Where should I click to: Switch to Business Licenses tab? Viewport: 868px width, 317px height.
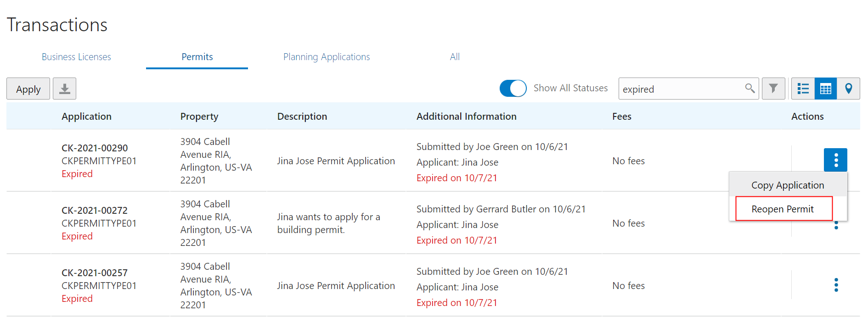(76, 57)
